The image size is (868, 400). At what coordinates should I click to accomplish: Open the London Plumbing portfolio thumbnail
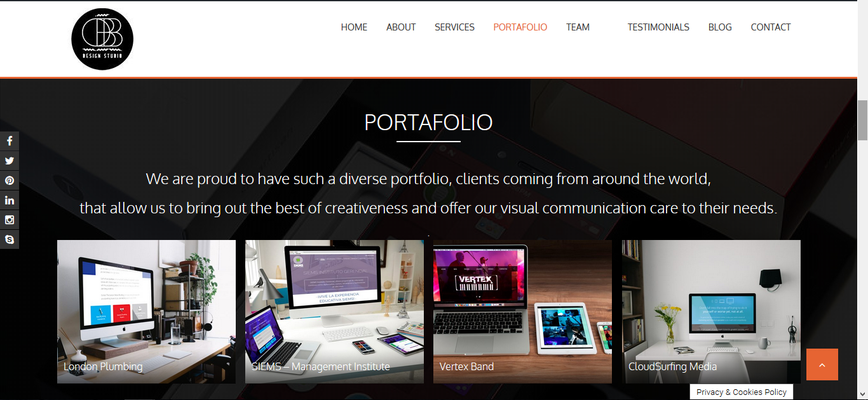pos(146,312)
